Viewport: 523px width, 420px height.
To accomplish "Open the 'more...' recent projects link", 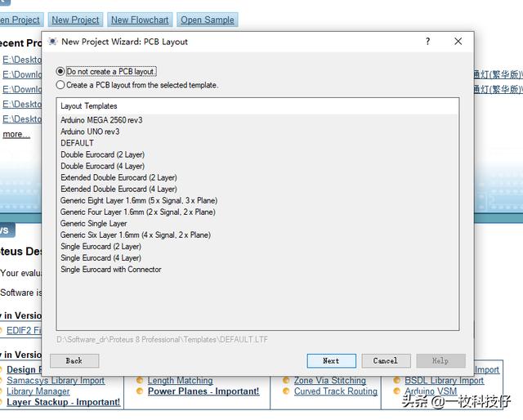I will (16, 134).
